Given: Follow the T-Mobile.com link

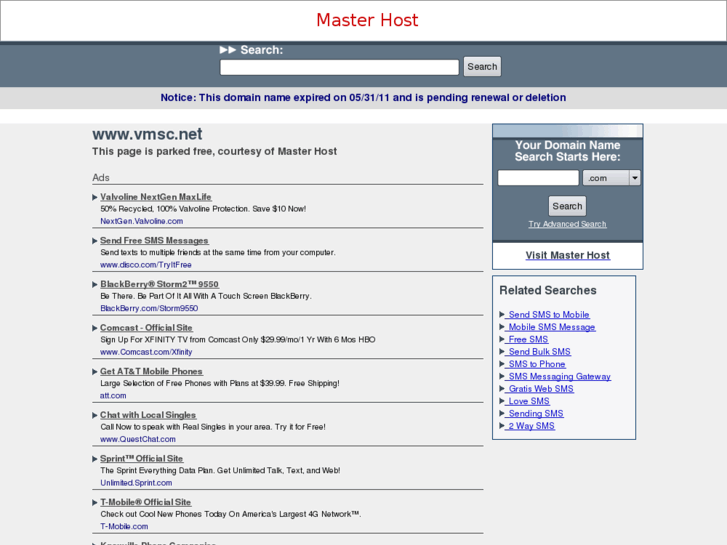Looking at the screenshot, I should pyautogui.click(x=124, y=526).
